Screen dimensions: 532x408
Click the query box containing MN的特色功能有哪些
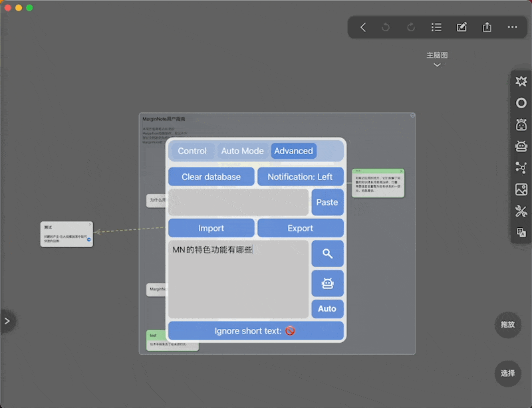[239, 280]
